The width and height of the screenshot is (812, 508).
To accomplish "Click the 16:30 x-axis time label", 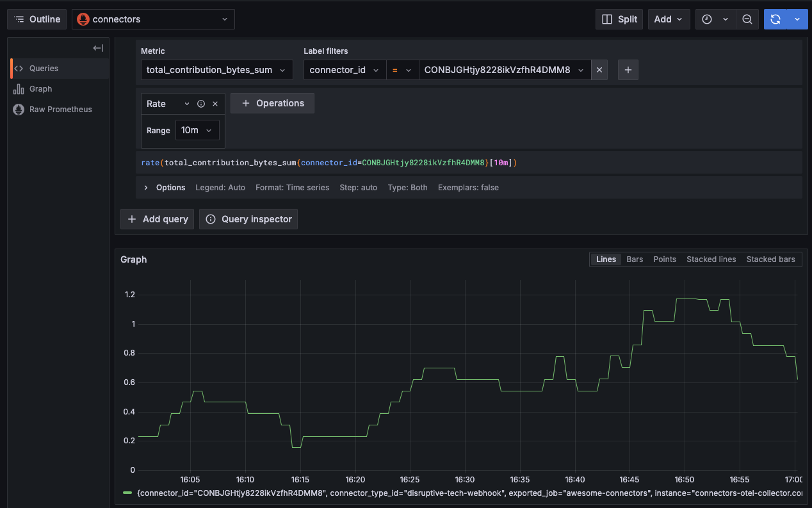I will [465, 479].
